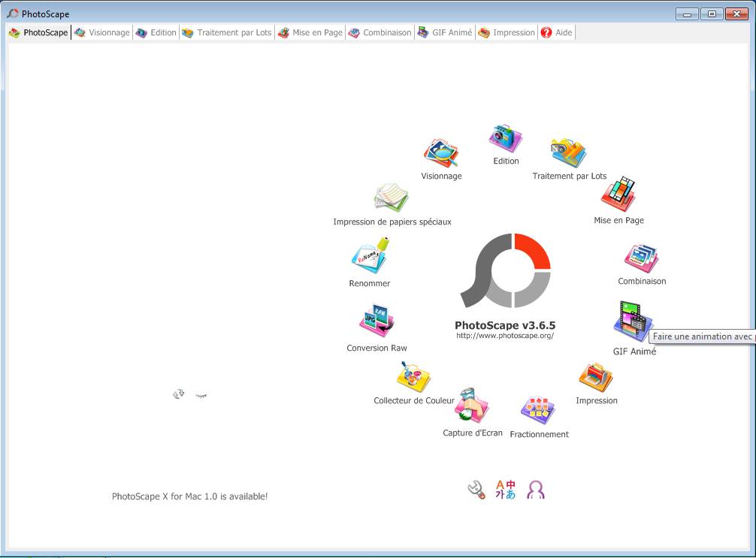
Task: Open the Visionnage icon in the circle
Action: [440, 154]
